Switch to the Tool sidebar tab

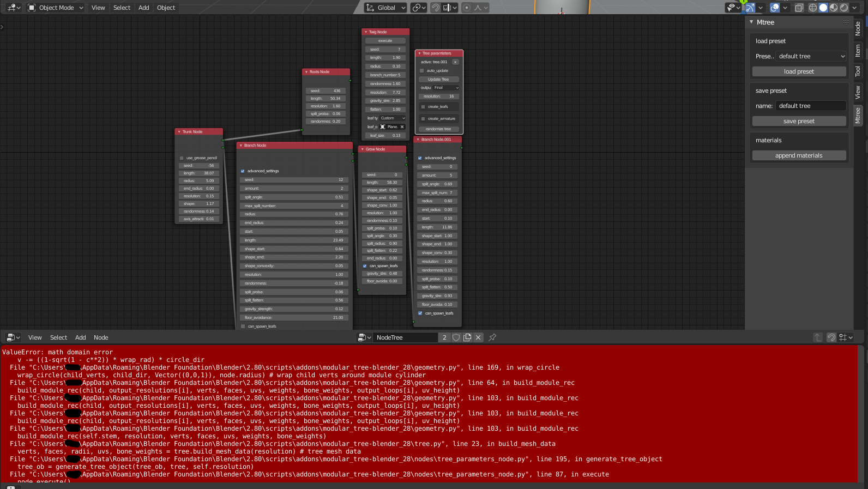[x=858, y=71]
